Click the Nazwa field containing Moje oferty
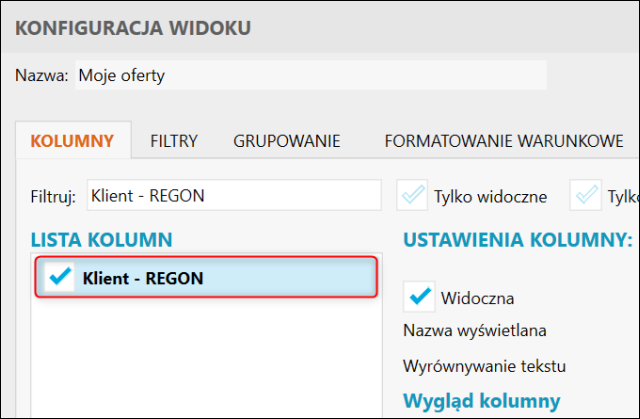Image resolution: width=640 pixels, height=419 pixels. pos(310,75)
